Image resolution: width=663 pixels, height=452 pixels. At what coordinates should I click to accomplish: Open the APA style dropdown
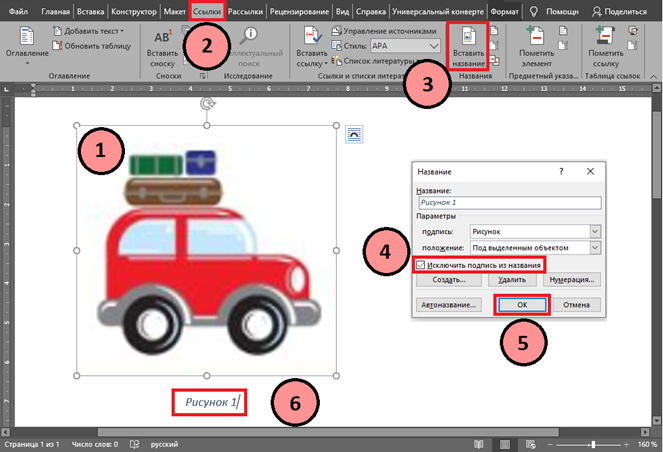pyautogui.click(x=433, y=47)
